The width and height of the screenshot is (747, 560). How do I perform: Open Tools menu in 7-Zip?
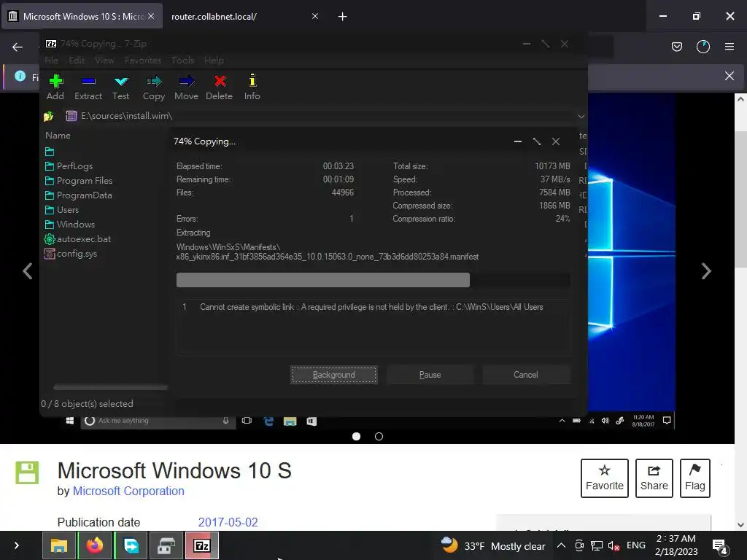[183, 60]
